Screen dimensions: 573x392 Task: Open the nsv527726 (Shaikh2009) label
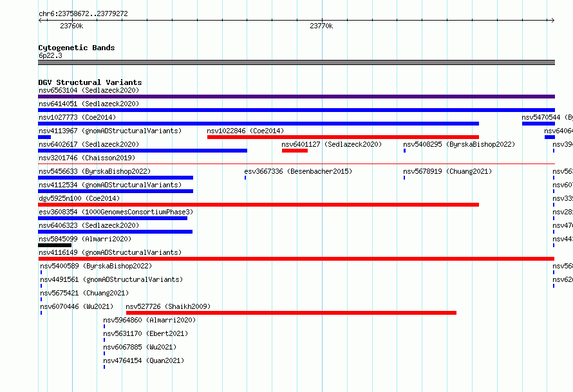pyautogui.click(x=168, y=306)
